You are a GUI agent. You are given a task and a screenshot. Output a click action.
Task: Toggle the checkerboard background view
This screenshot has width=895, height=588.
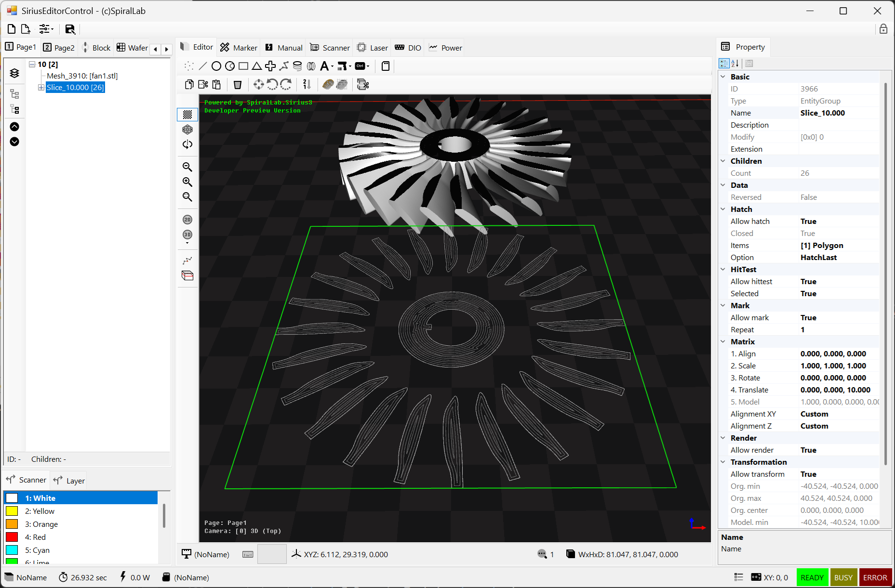[187, 115]
